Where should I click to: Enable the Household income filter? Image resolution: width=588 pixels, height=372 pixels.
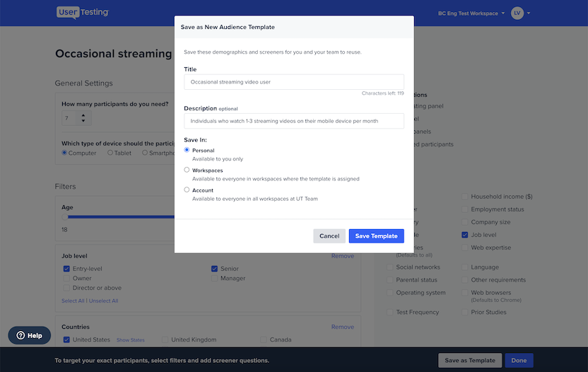465,197
